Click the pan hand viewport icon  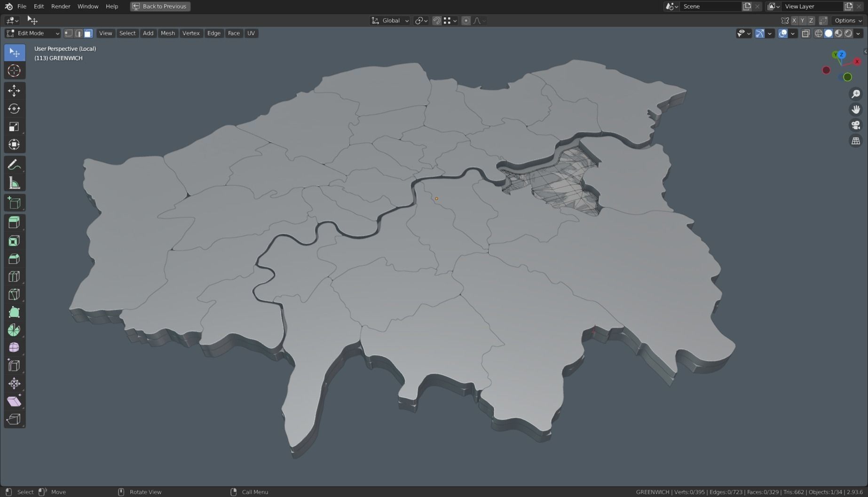coord(856,110)
